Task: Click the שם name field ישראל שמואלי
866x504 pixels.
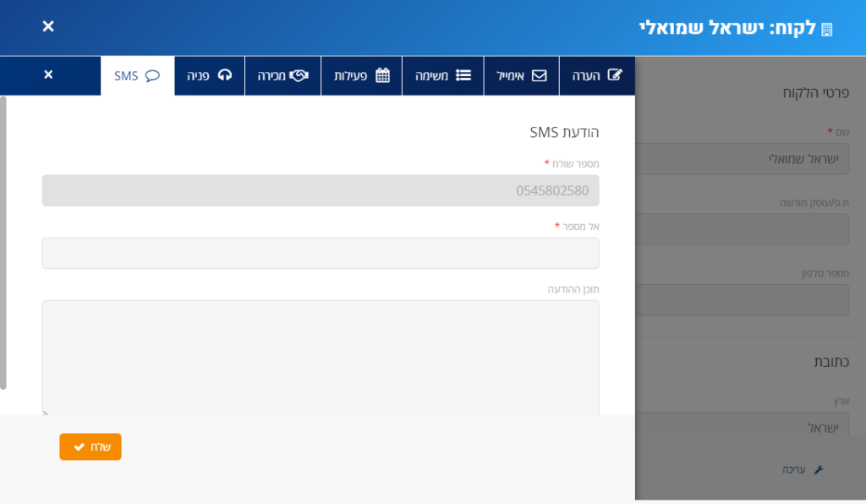Action: pyautogui.click(x=743, y=159)
